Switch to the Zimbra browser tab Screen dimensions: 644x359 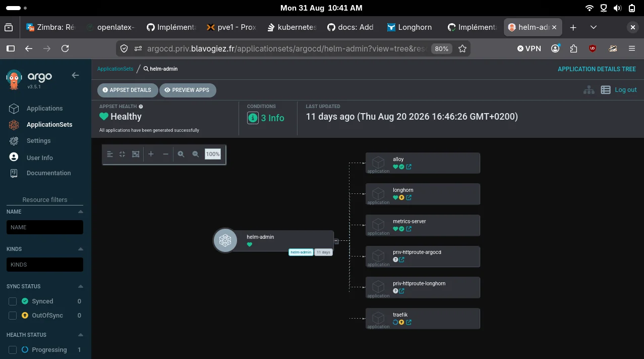[x=50, y=27]
